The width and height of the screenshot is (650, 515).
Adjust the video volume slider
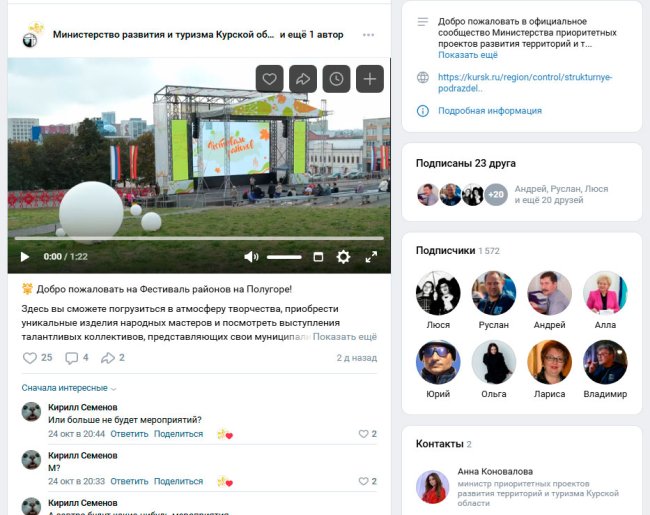(284, 257)
